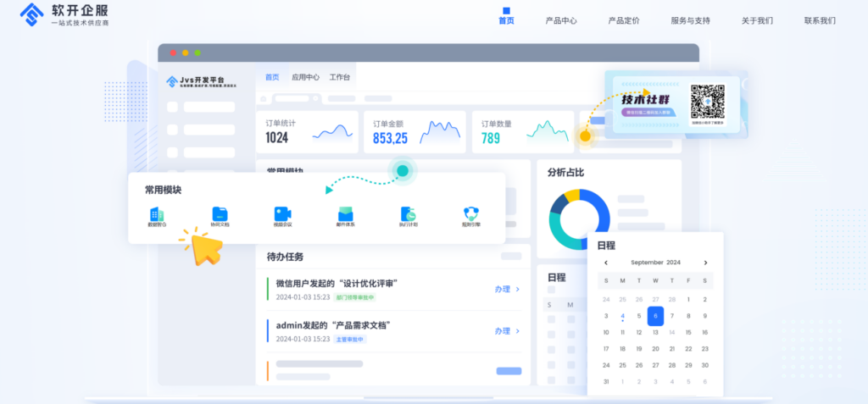The height and width of the screenshot is (404, 868).
Task: Open the 协同文档 folder icon
Action: click(x=220, y=214)
